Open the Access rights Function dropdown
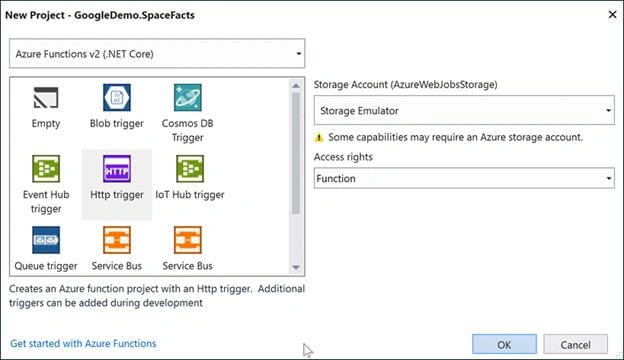 (x=464, y=178)
